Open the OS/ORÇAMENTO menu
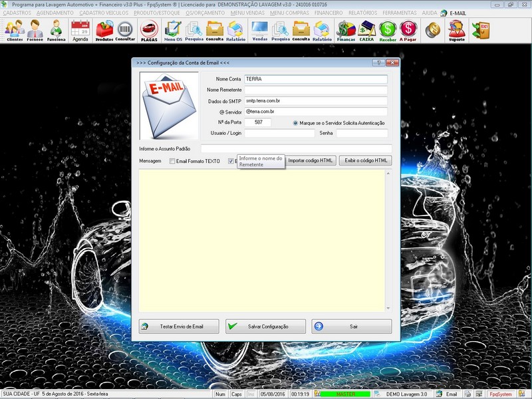The width and height of the screenshot is (532, 399). [205, 13]
